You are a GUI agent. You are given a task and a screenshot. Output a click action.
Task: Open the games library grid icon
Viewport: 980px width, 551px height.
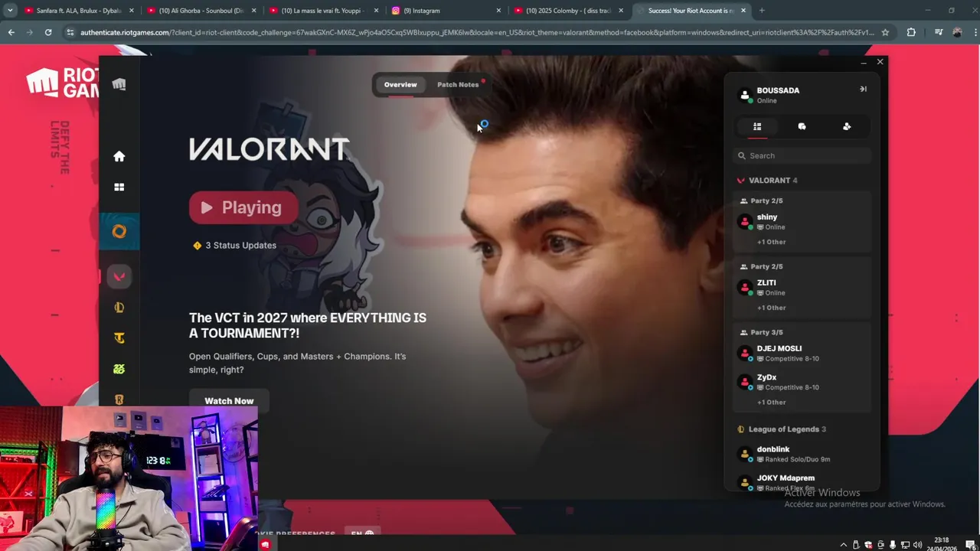119,187
